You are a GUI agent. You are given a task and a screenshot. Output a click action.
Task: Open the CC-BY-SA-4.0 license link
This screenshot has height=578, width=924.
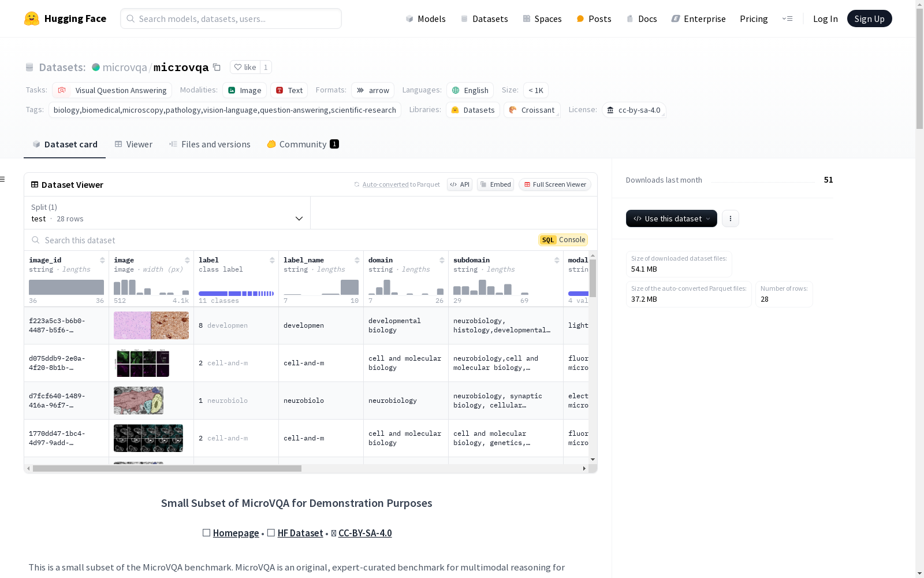click(x=365, y=533)
